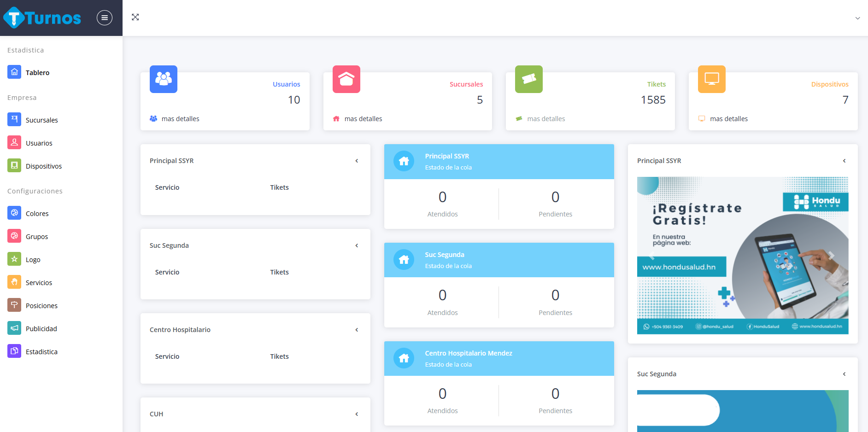
Task: Collapse the Suc Segunda advertisement panel
Action: 844,374
